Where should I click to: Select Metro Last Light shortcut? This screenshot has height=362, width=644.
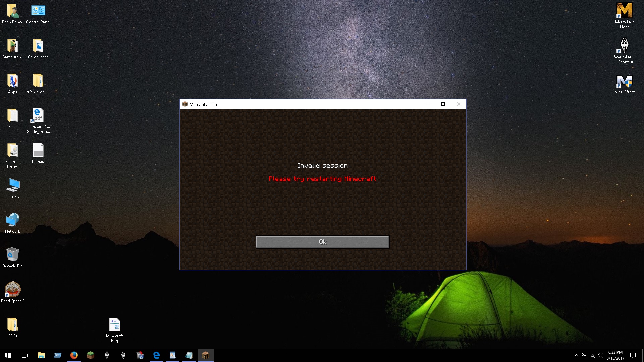pyautogui.click(x=624, y=15)
